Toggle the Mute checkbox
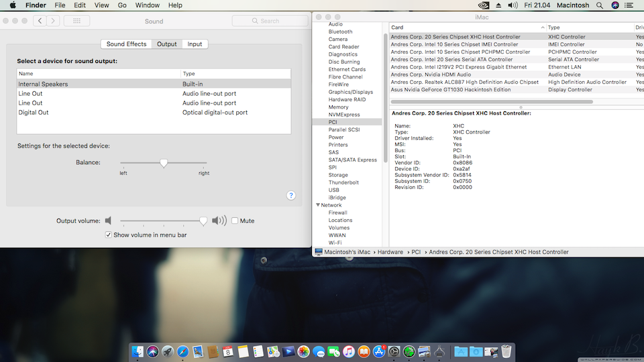Image resolution: width=644 pixels, height=362 pixels. pyautogui.click(x=235, y=221)
